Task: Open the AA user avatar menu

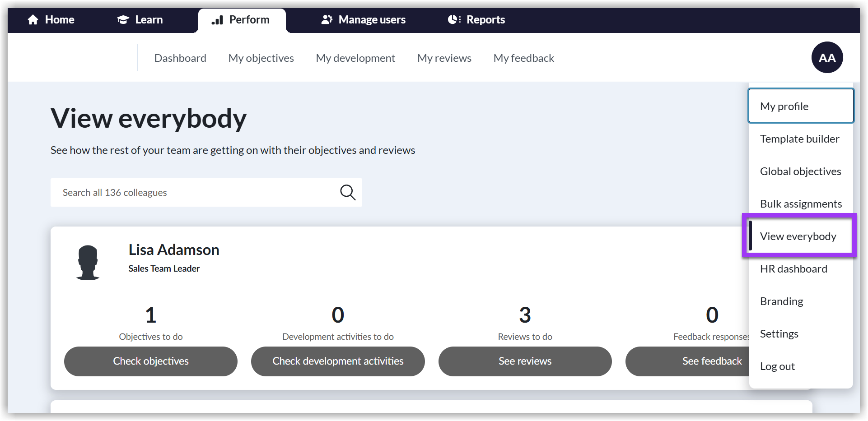Action: click(x=827, y=58)
